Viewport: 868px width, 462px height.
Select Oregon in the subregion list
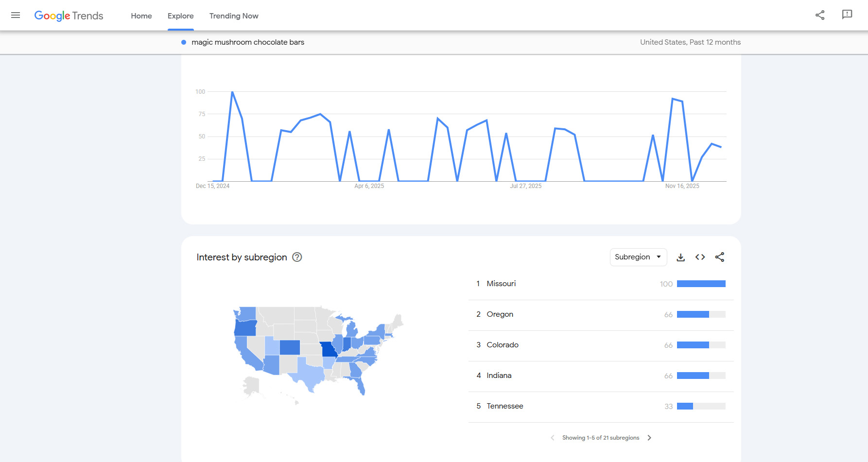500,314
